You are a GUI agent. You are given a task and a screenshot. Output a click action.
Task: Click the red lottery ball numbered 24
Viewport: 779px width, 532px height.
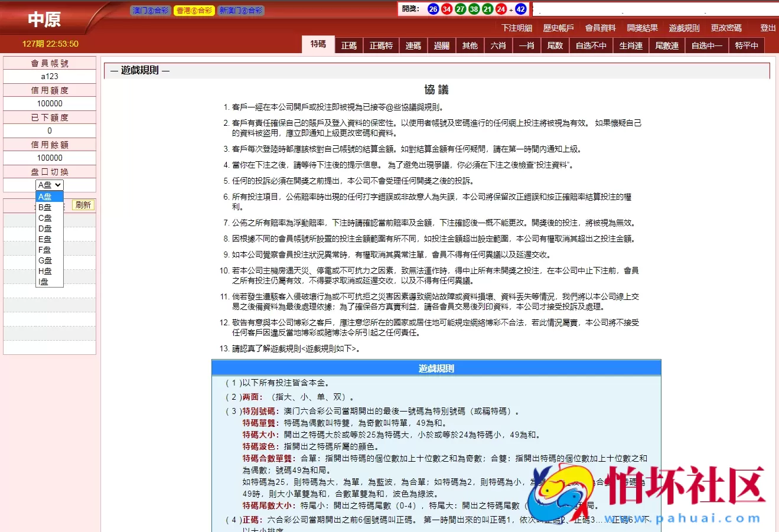(x=500, y=9)
